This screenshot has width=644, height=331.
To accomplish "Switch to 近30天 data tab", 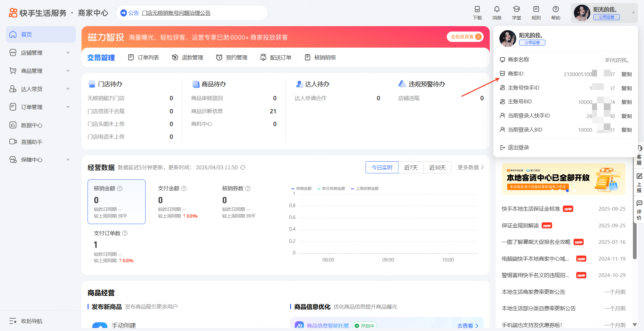I will (437, 167).
